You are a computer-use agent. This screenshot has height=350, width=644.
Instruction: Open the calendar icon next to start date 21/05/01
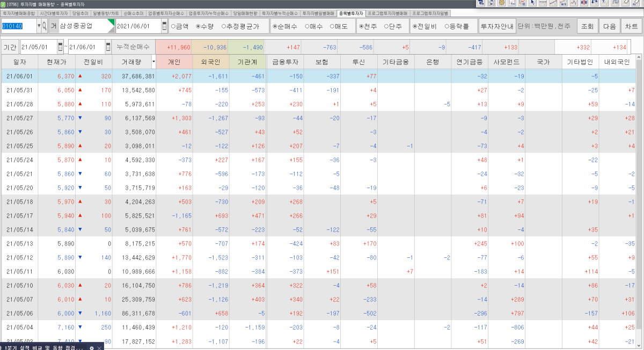60,47
